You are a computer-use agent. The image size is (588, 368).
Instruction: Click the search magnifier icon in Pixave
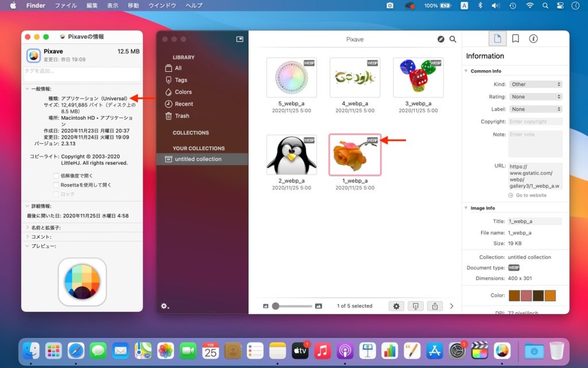pyautogui.click(x=453, y=39)
